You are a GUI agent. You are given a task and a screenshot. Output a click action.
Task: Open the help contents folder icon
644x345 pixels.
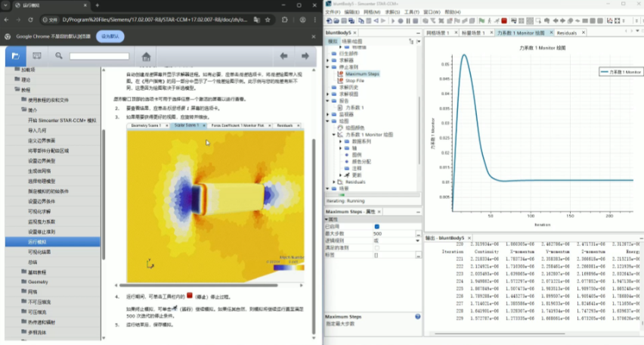click(x=15, y=55)
